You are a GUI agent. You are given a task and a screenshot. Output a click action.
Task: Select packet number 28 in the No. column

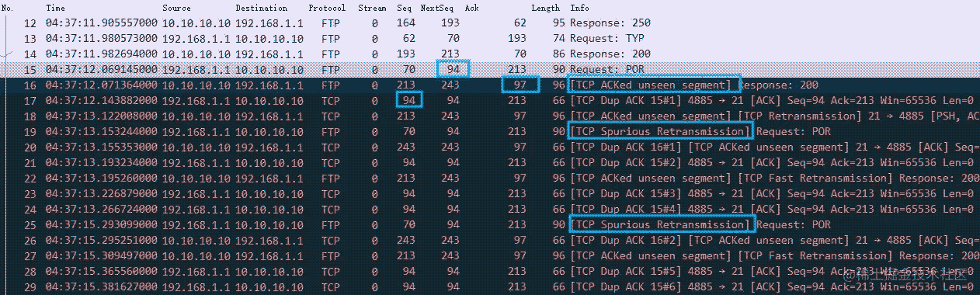[x=30, y=272]
